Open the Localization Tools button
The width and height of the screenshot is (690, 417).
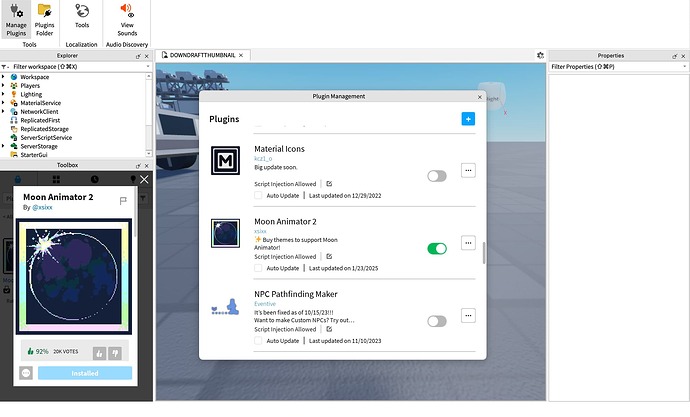tap(82, 17)
